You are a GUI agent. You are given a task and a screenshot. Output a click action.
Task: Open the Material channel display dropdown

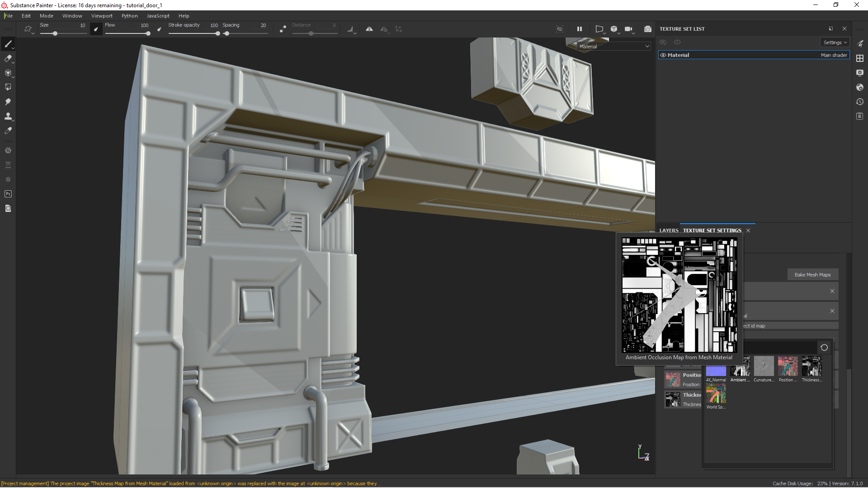[x=614, y=46]
